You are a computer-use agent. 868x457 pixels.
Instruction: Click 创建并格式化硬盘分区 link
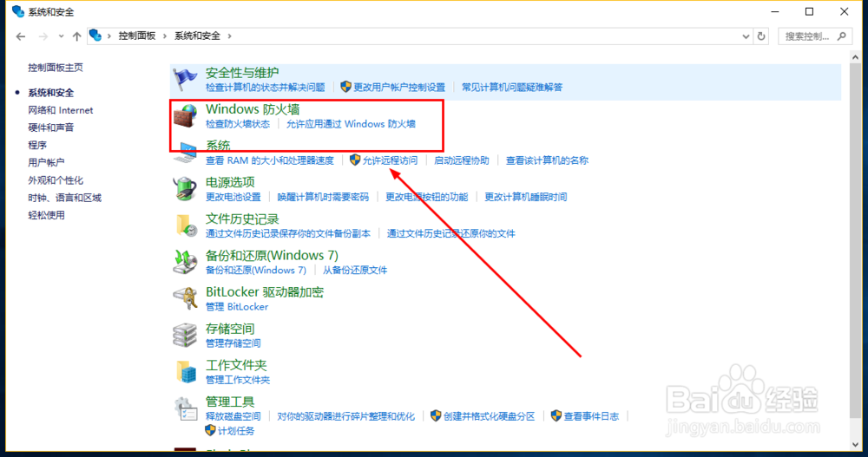(x=489, y=416)
